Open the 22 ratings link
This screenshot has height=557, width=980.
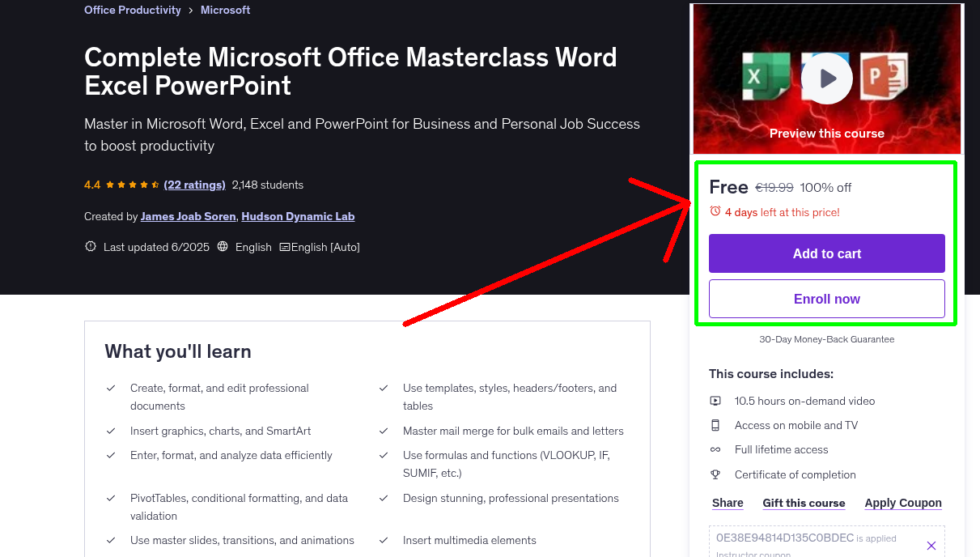[x=194, y=185]
